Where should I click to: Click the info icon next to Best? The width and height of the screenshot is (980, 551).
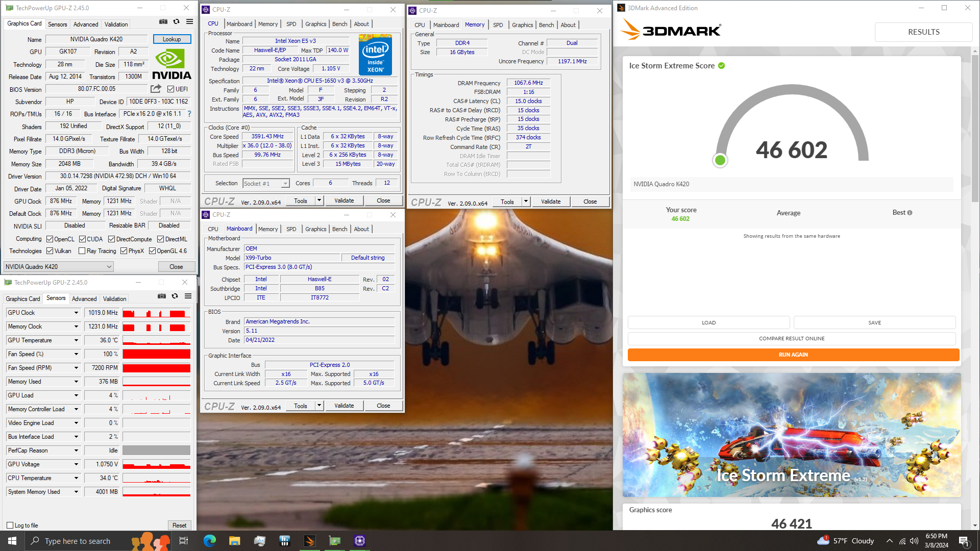point(910,213)
